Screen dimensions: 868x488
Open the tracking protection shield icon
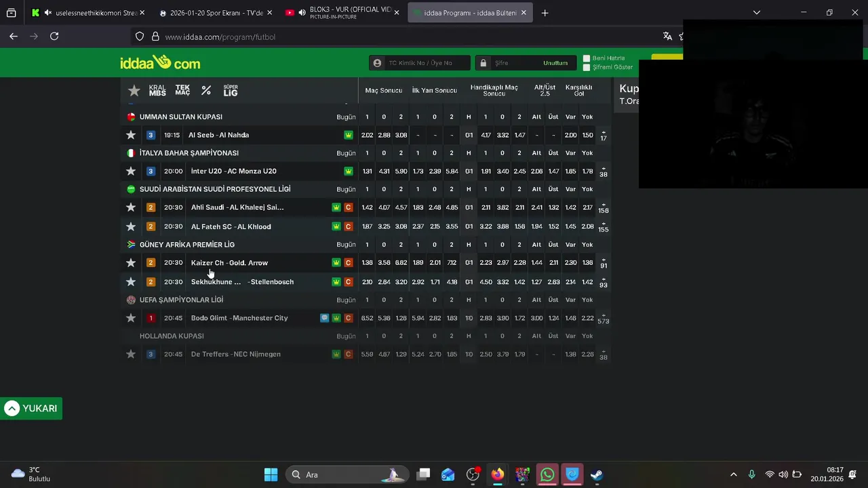click(140, 37)
